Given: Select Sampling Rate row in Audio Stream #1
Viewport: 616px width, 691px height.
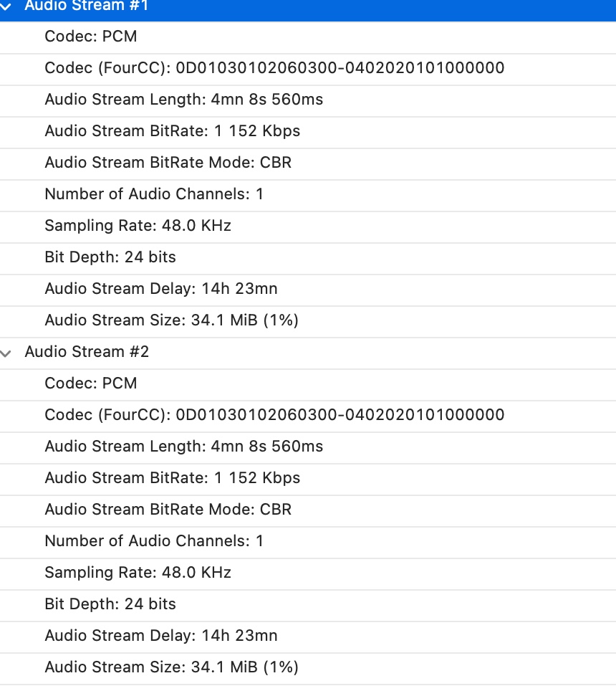Looking at the screenshot, I should pyautogui.click(x=138, y=226).
